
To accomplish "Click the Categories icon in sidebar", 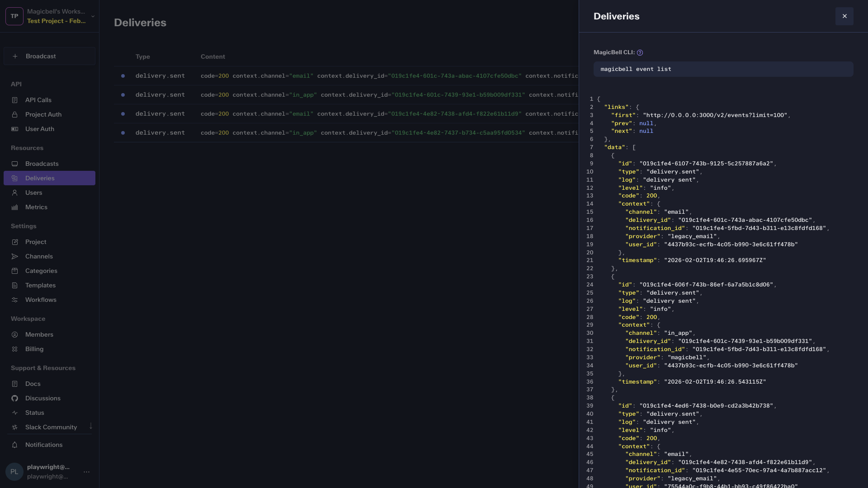I will tap(15, 271).
